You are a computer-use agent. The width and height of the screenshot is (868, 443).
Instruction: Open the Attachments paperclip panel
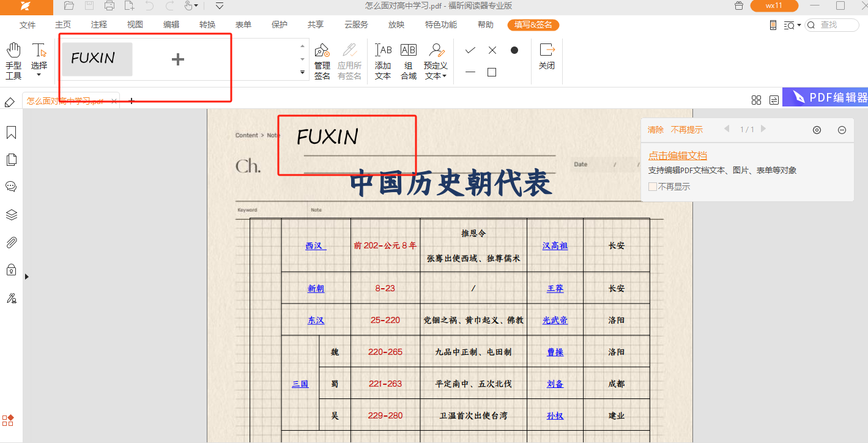click(11, 243)
